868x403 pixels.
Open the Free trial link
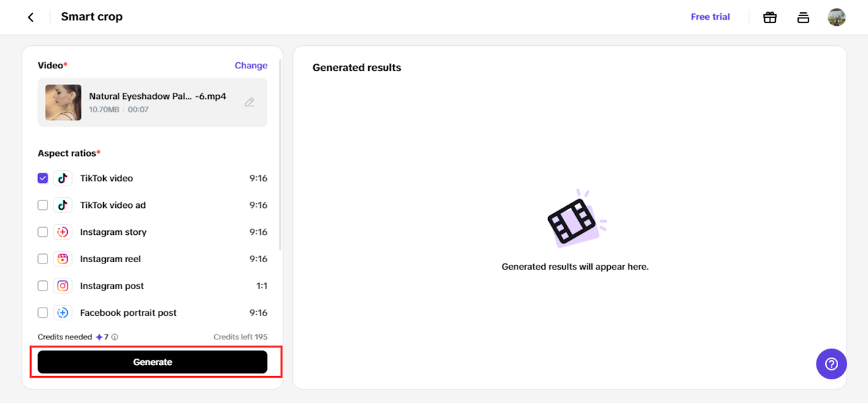[710, 17]
